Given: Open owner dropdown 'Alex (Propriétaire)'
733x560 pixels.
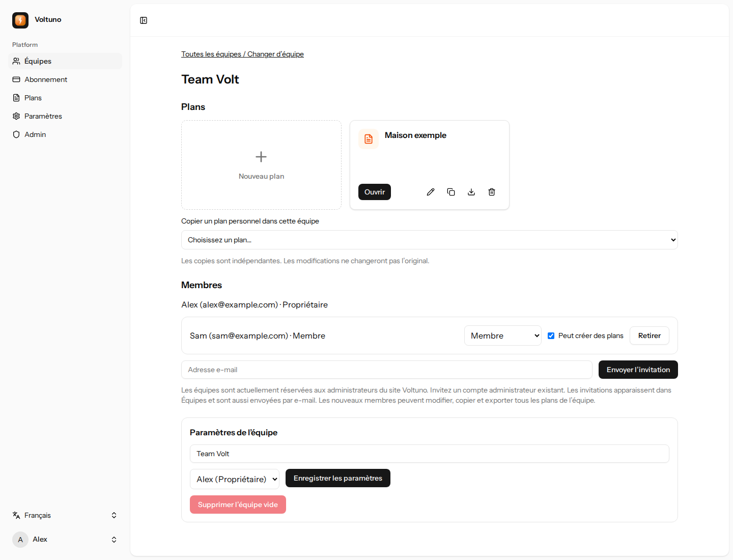Looking at the screenshot, I should [x=235, y=479].
